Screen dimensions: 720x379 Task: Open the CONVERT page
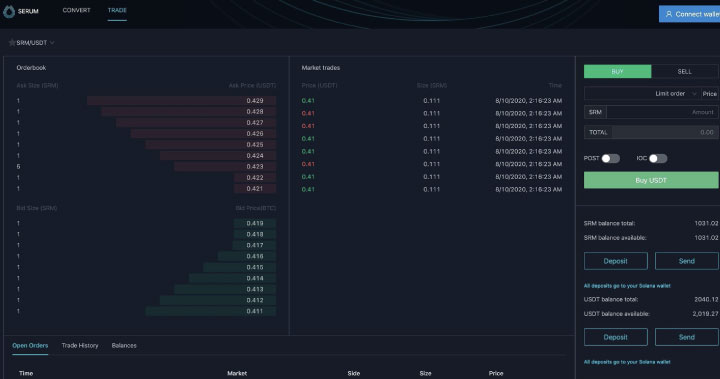click(x=76, y=10)
